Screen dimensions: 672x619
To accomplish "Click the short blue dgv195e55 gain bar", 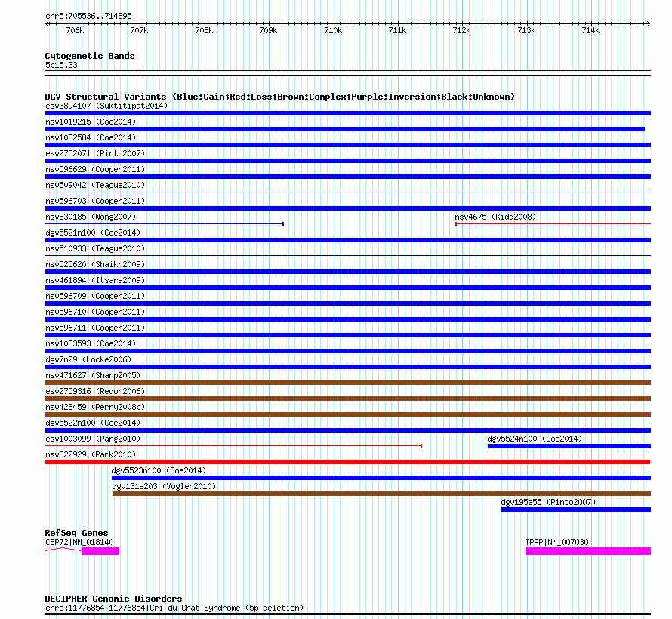I will point(576,510).
